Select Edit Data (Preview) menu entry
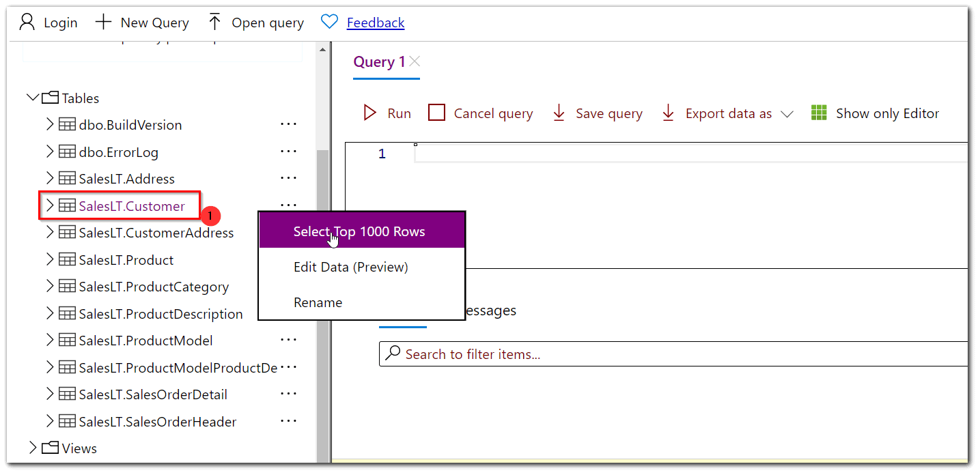The width and height of the screenshot is (980, 475). [x=350, y=267]
